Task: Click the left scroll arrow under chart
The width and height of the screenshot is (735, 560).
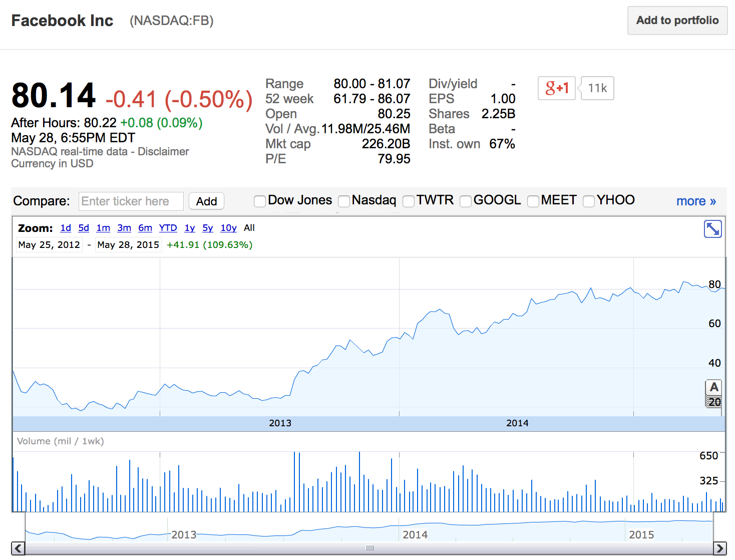Action: pos(18,548)
